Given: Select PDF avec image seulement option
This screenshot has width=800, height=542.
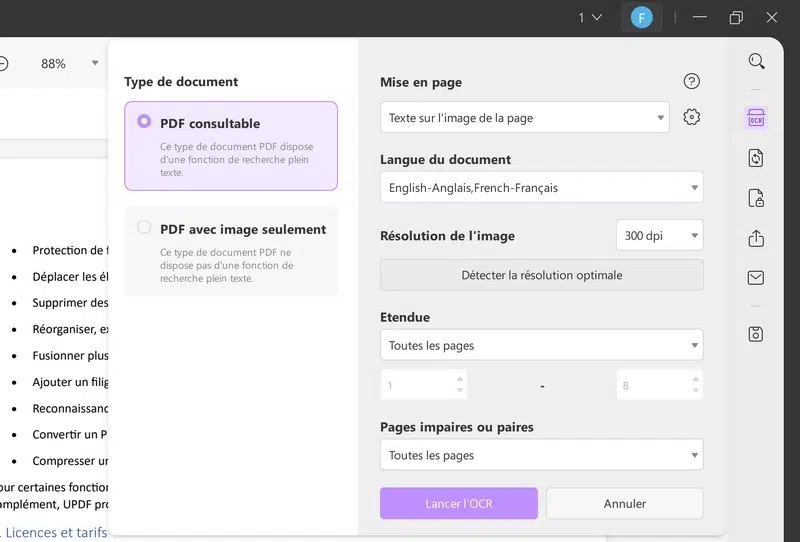Looking at the screenshot, I should click(231, 250).
